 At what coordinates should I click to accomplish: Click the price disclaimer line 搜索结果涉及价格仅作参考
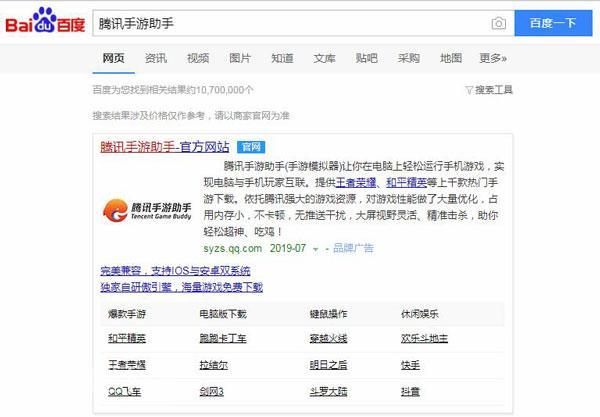pyautogui.click(x=148, y=115)
